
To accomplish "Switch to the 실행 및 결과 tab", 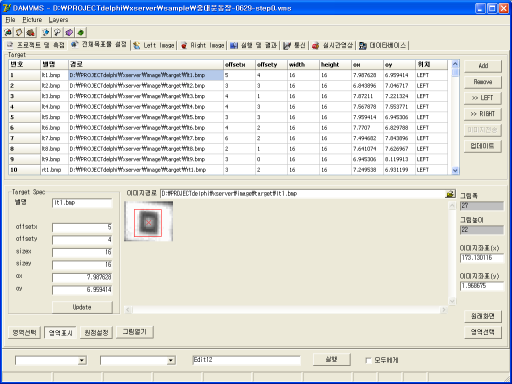I will (x=254, y=45).
